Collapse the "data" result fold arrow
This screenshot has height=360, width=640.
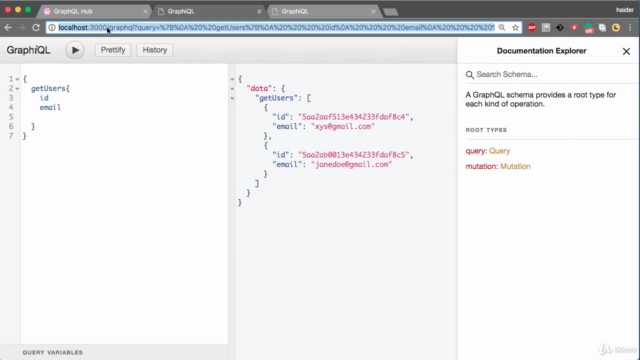click(x=232, y=89)
